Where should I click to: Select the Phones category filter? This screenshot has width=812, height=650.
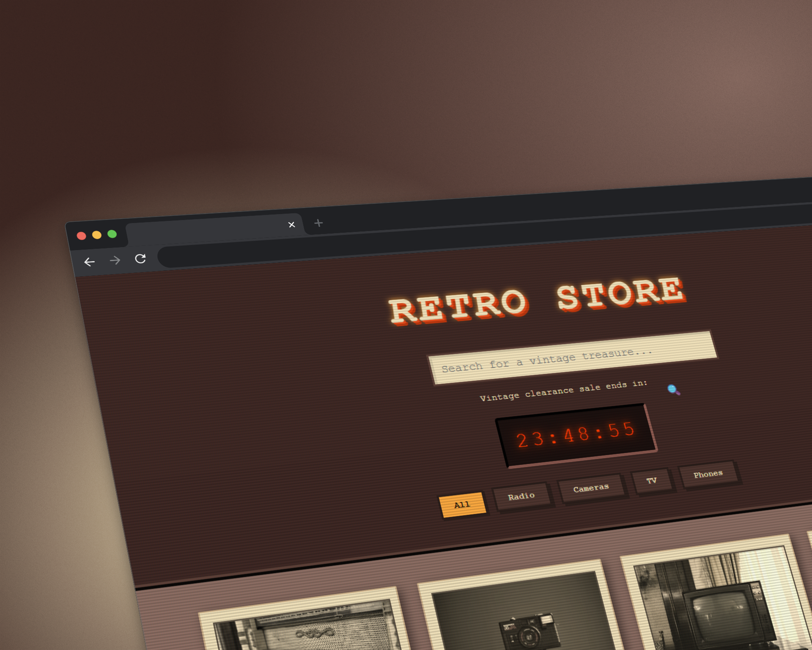pyautogui.click(x=708, y=474)
